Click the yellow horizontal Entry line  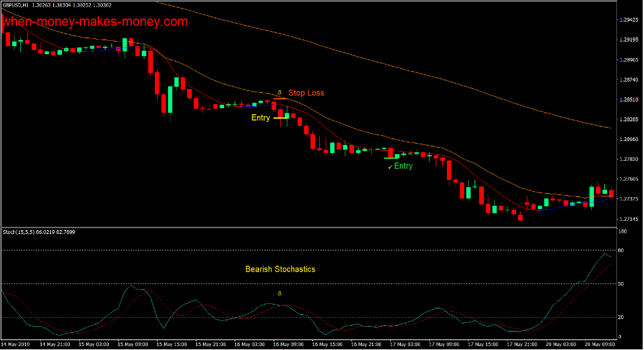pyautogui.click(x=279, y=118)
